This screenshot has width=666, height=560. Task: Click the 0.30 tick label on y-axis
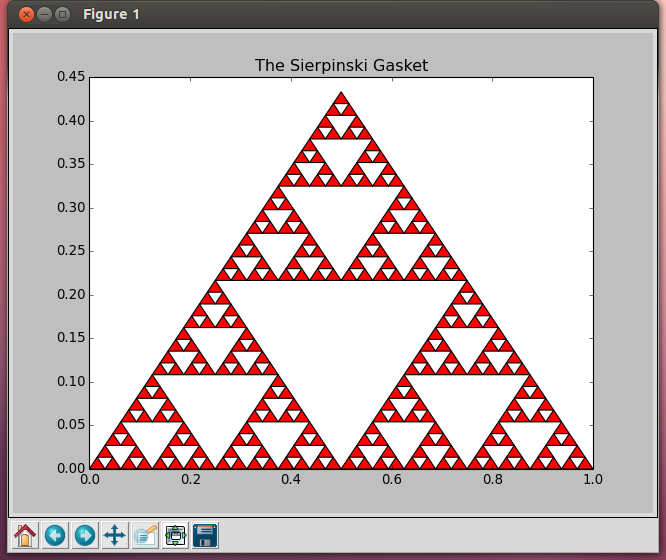(69, 208)
